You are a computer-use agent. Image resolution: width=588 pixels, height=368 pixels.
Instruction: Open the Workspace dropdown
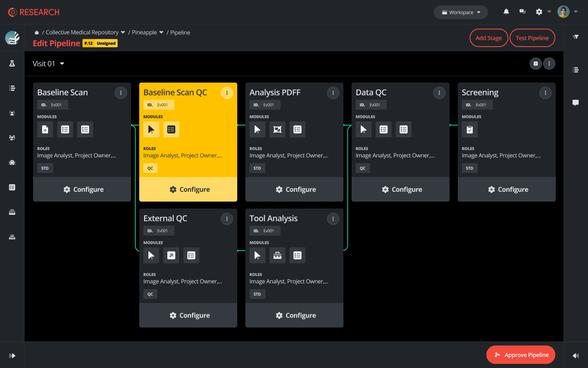pyautogui.click(x=461, y=12)
